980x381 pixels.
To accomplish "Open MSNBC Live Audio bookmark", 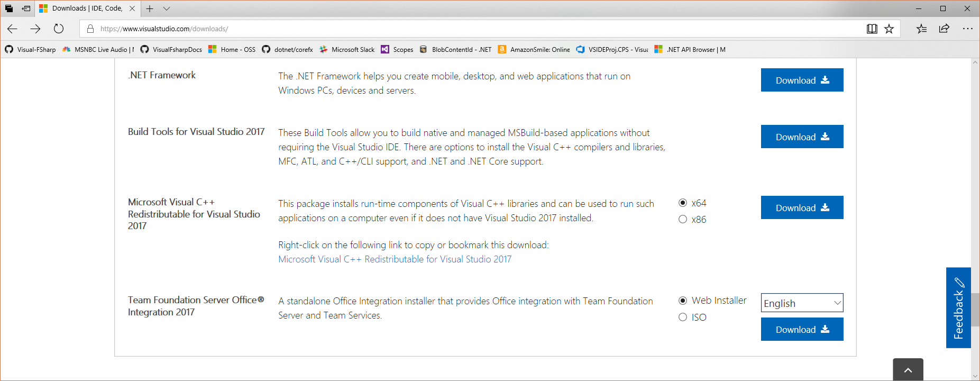I will point(98,49).
